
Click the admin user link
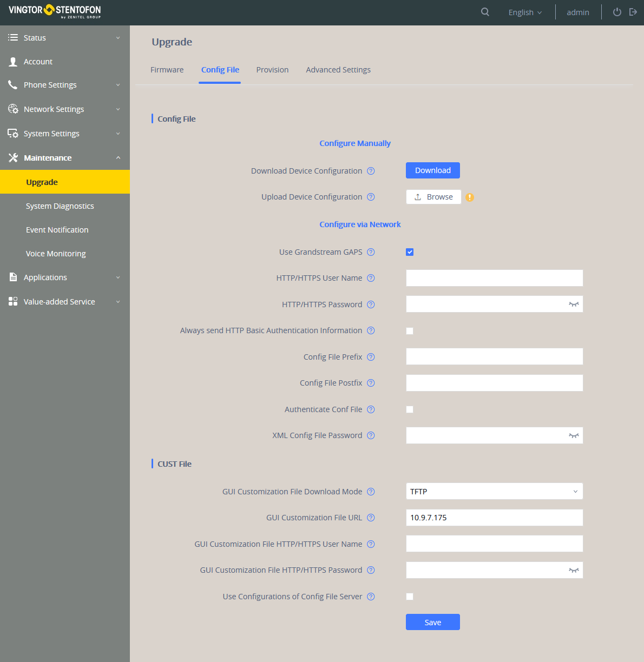point(578,12)
